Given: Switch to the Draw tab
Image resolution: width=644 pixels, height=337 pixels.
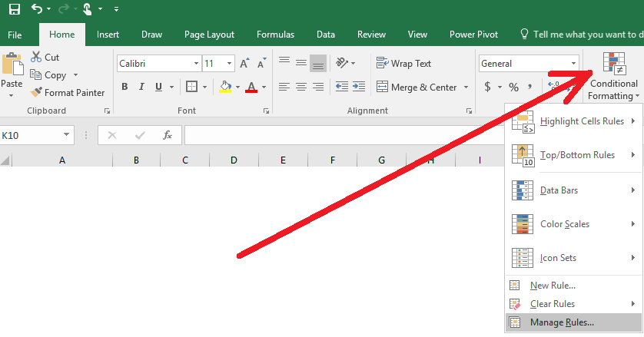Looking at the screenshot, I should (x=151, y=35).
